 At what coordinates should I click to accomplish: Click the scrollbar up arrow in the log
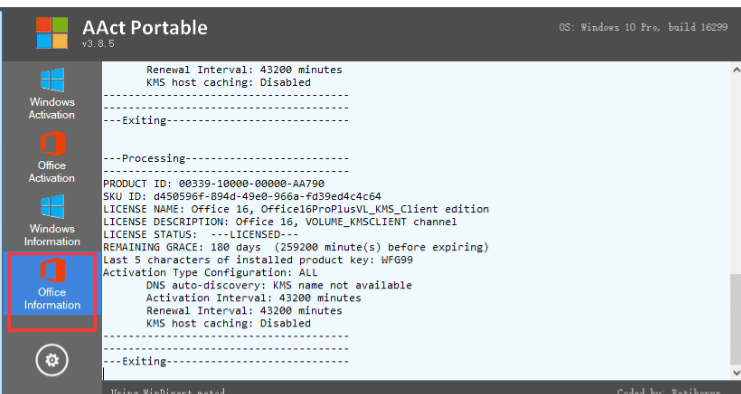[x=736, y=69]
